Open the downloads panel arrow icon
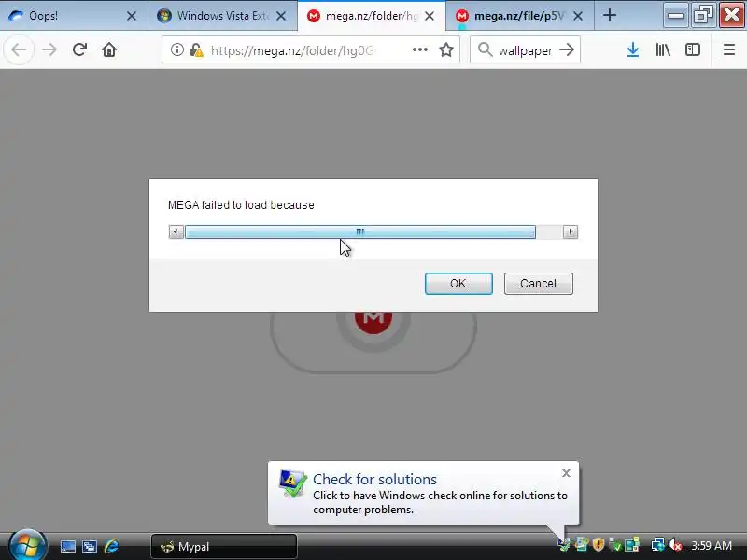 click(633, 49)
